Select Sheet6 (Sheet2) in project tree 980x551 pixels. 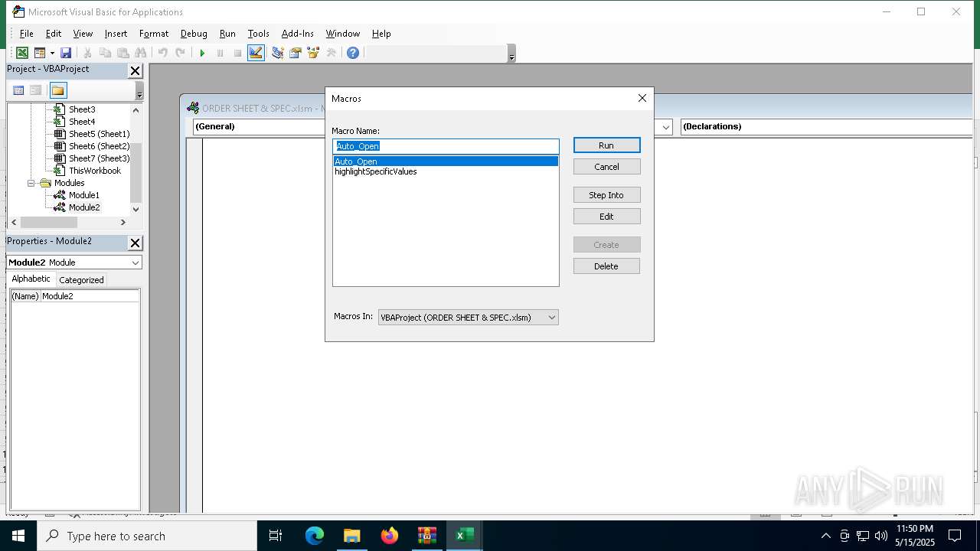[x=100, y=146]
